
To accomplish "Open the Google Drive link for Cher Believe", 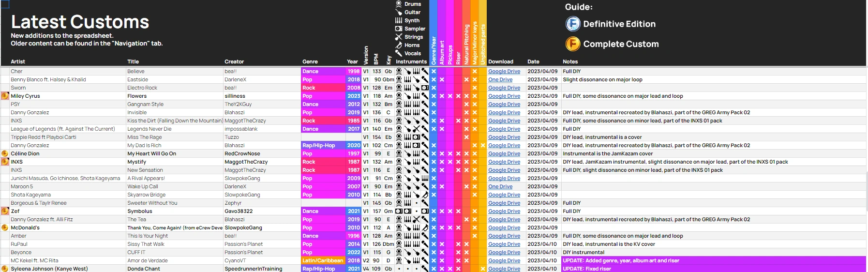I will 504,71.
